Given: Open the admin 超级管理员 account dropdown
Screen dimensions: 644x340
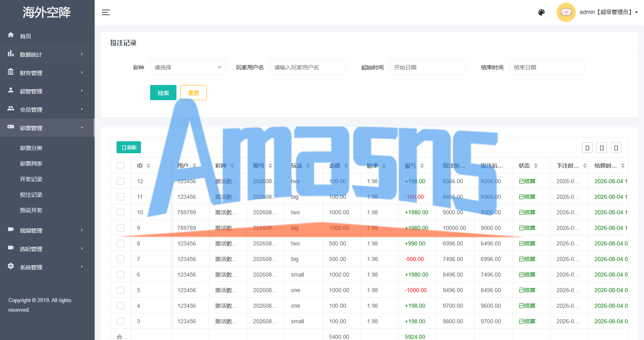Looking at the screenshot, I should [x=608, y=12].
